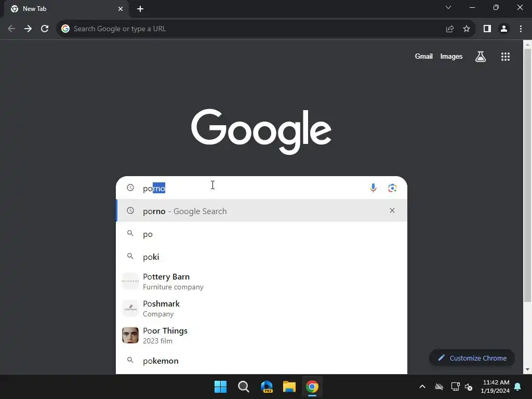The width and height of the screenshot is (532, 399).
Task: Click the Poor Things thumbnail image
Action: 130,335
